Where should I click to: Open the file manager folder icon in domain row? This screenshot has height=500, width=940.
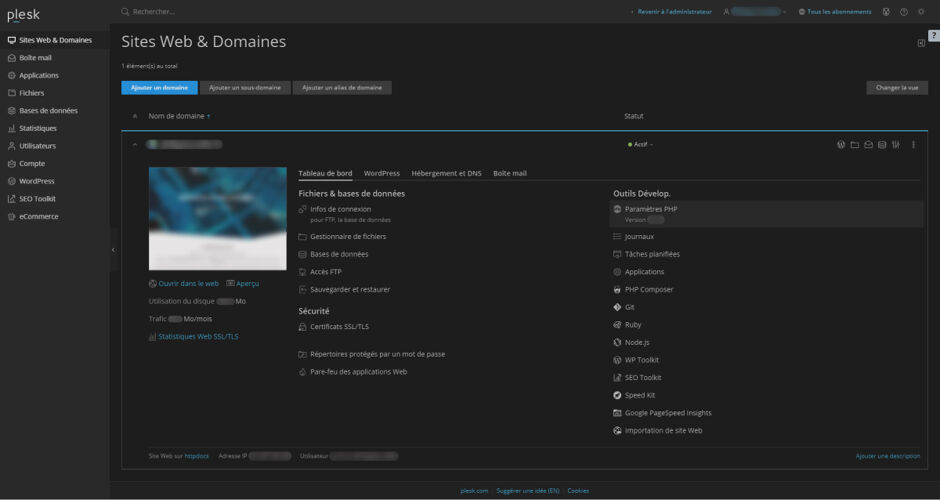click(855, 145)
